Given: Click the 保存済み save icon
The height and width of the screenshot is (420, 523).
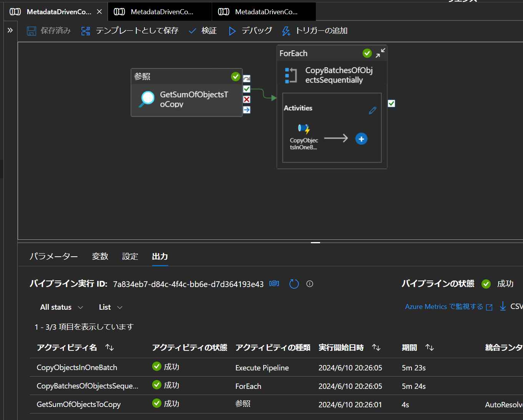Looking at the screenshot, I should [32, 31].
